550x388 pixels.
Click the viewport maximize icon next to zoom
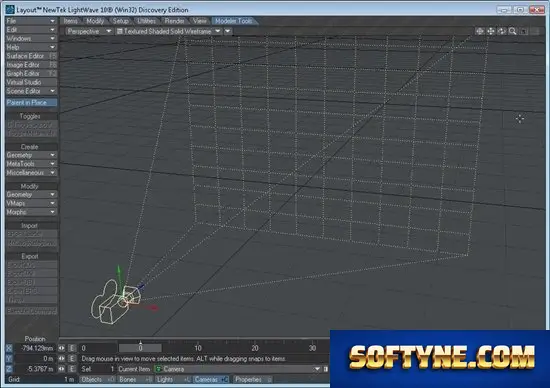pyautogui.click(x=524, y=31)
